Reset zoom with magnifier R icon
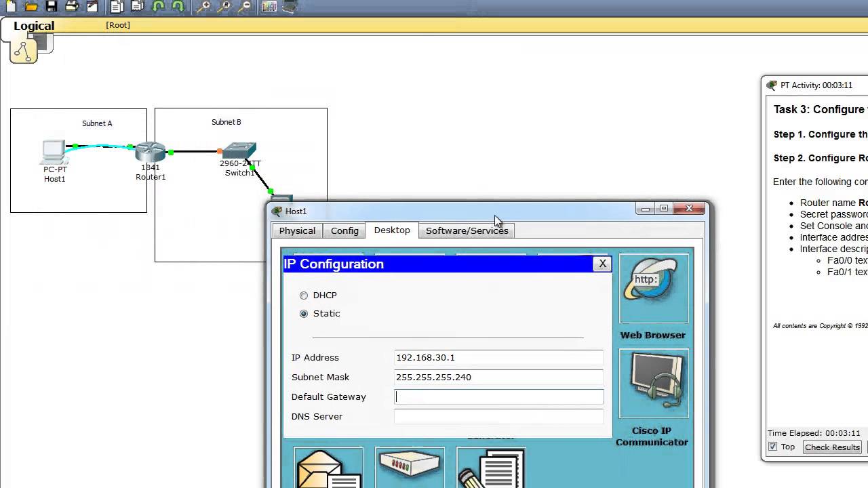This screenshot has width=868, height=488. pos(223,7)
